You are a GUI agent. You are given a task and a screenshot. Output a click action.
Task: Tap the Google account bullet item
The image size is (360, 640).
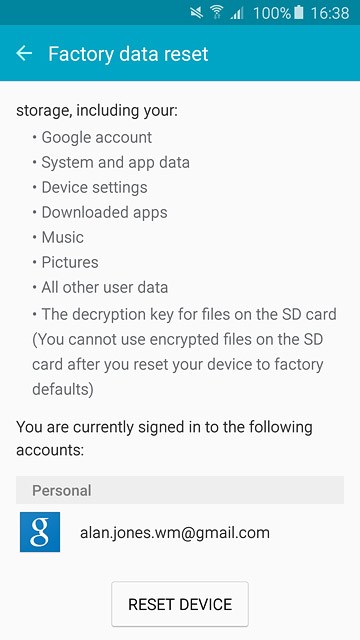pyautogui.click(x=92, y=137)
